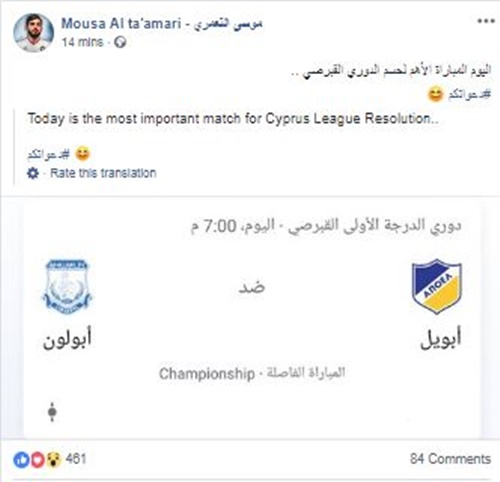Open the 84 Comments link
Image resolution: width=500 pixels, height=482 pixels.
(450, 459)
